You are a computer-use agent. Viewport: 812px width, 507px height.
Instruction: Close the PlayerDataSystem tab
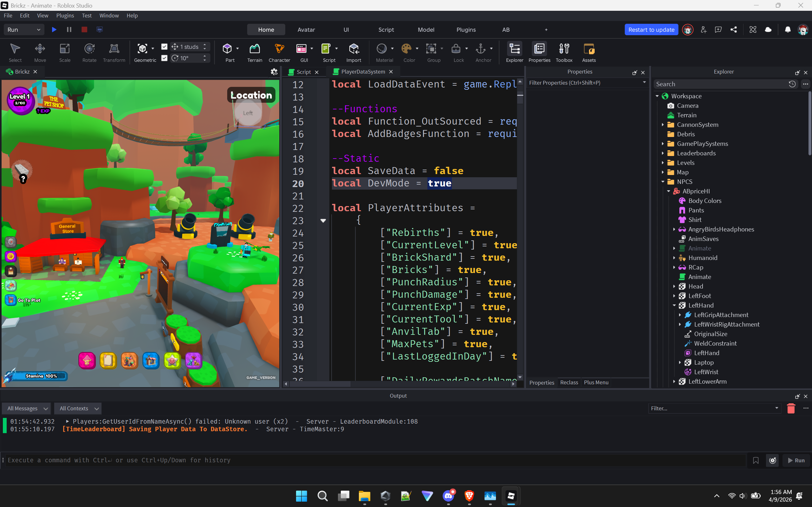point(391,72)
